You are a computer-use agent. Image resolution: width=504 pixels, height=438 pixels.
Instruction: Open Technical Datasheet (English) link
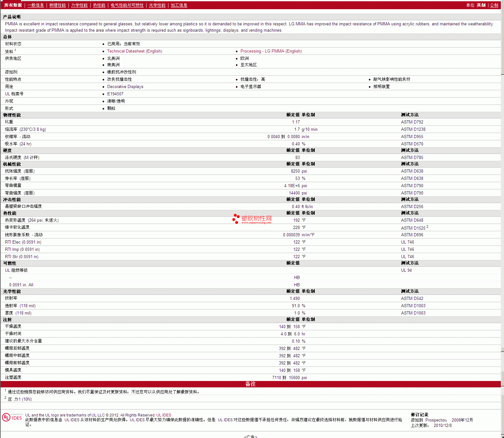click(x=135, y=51)
